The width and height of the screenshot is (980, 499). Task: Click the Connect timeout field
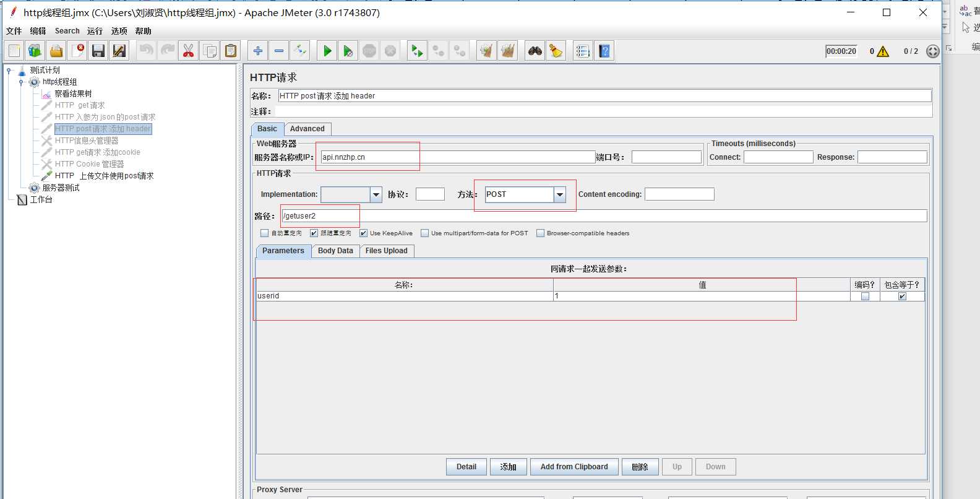click(x=778, y=157)
